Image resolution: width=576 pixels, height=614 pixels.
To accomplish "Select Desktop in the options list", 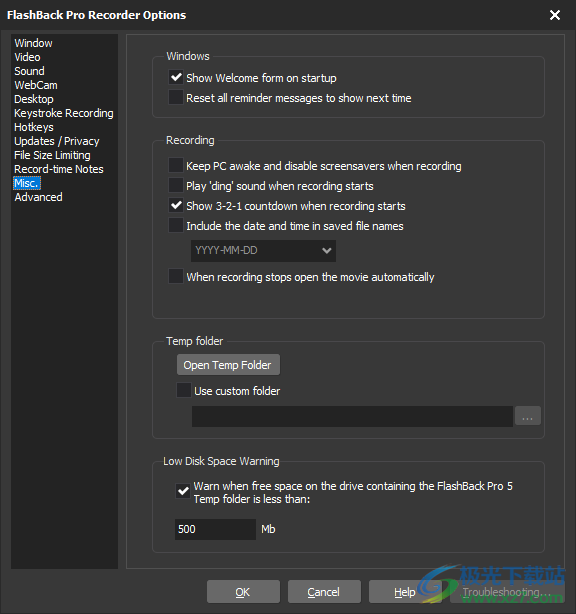I will click(x=34, y=99).
